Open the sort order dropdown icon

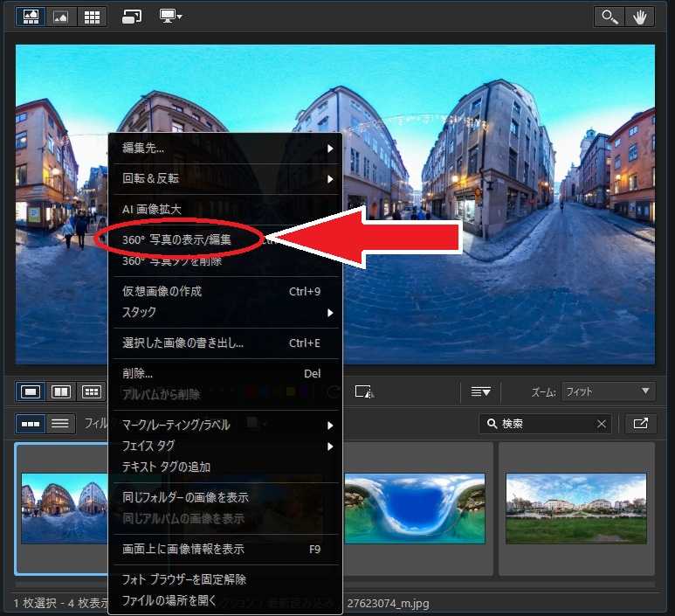coord(480,391)
